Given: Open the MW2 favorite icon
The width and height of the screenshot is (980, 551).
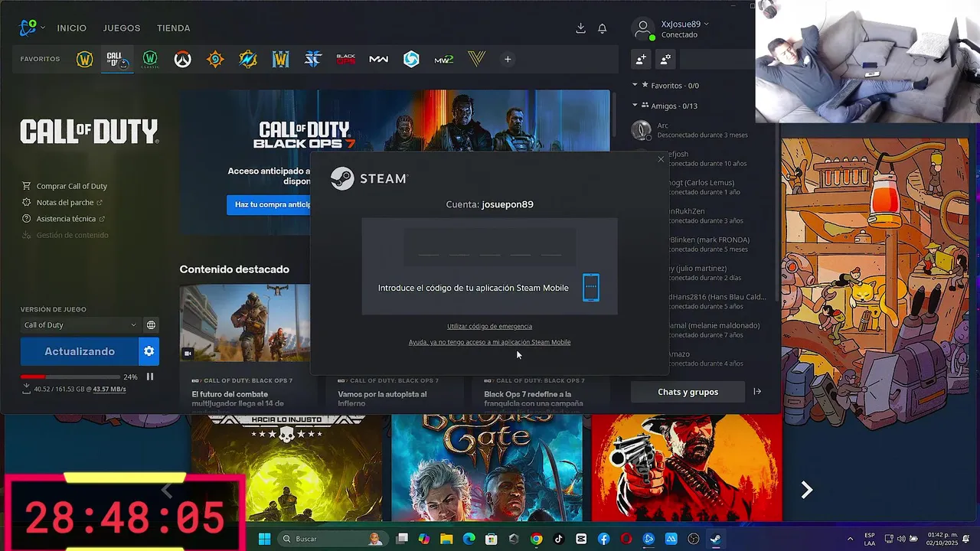Looking at the screenshot, I should pyautogui.click(x=444, y=59).
